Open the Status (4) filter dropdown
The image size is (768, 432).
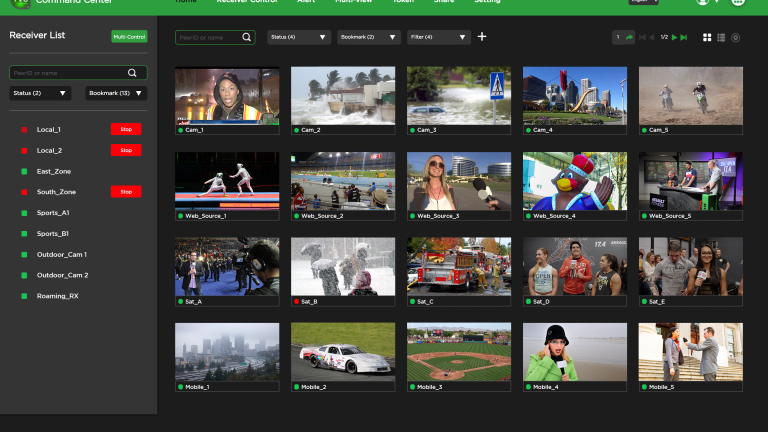[x=299, y=37]
